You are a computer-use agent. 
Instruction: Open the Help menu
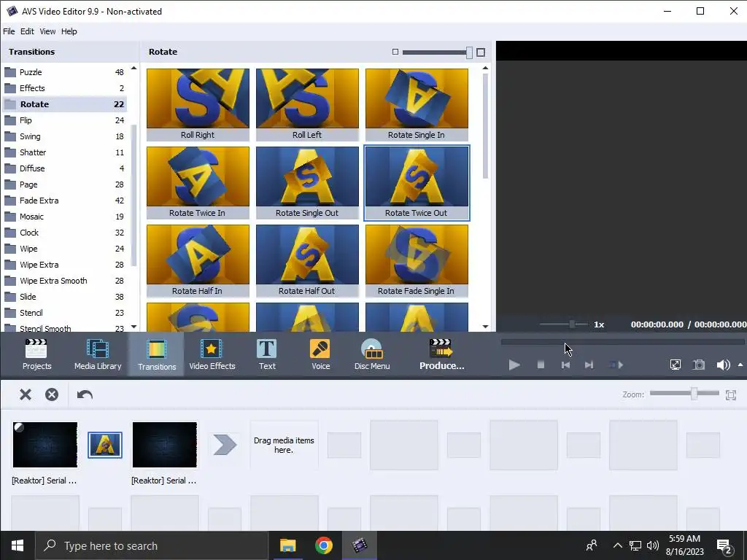click(69, 31)
